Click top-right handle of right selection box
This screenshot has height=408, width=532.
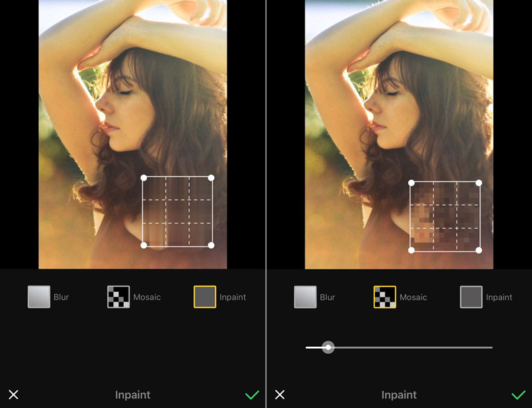pos(478,183)
